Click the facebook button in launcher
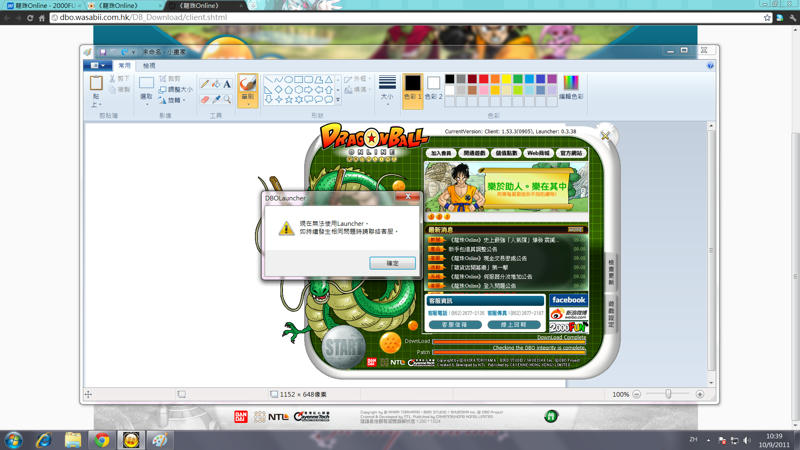The height and width of the screenshot is (450, 800). (x=568, y=300)
